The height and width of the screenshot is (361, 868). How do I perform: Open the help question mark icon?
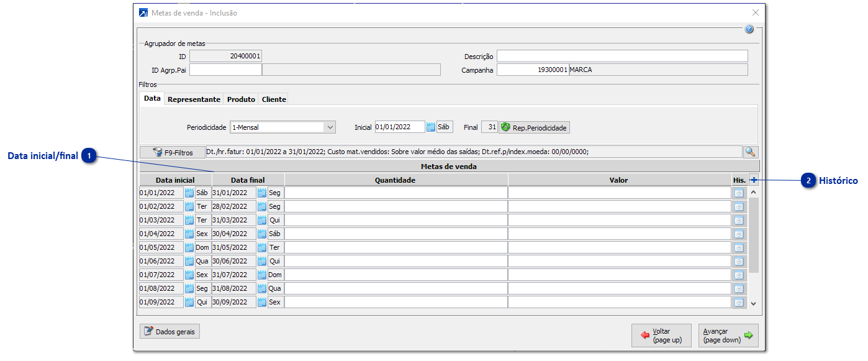tap(749, 29)
